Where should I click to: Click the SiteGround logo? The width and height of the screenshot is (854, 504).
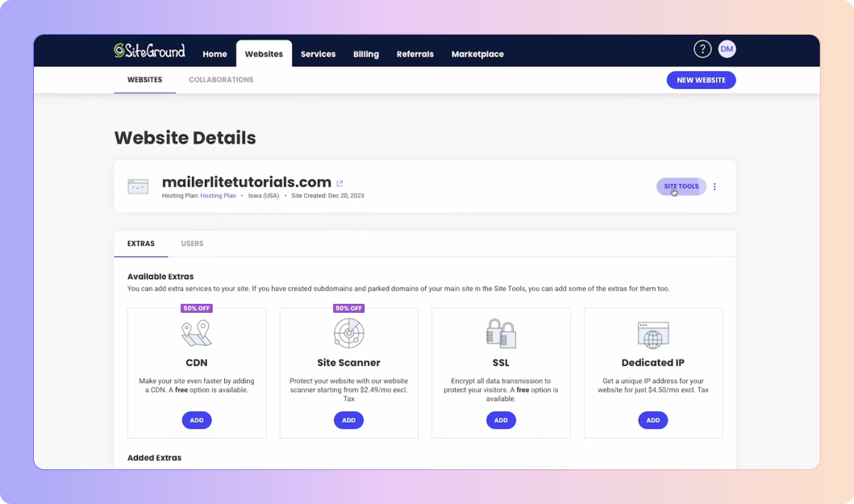149,51
